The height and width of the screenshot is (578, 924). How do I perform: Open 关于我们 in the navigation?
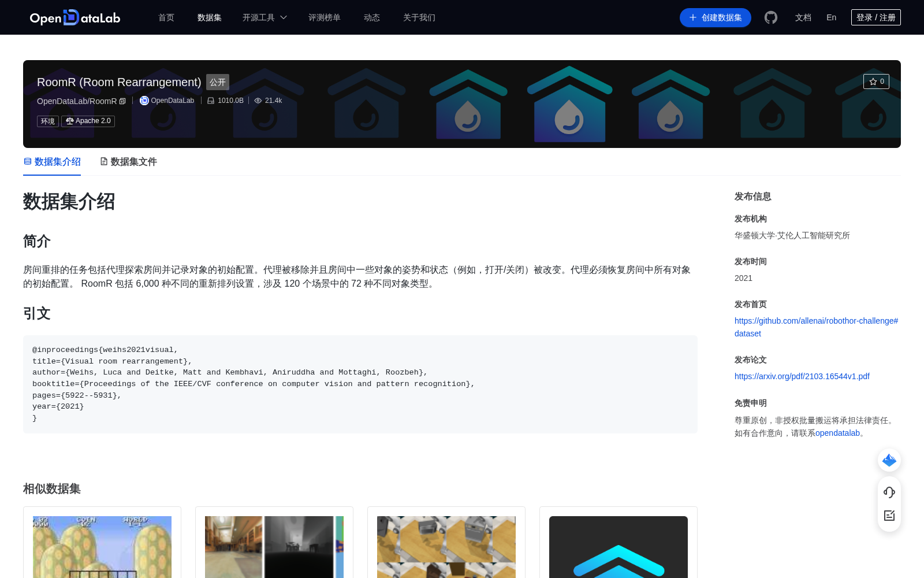tap(419, 17)
